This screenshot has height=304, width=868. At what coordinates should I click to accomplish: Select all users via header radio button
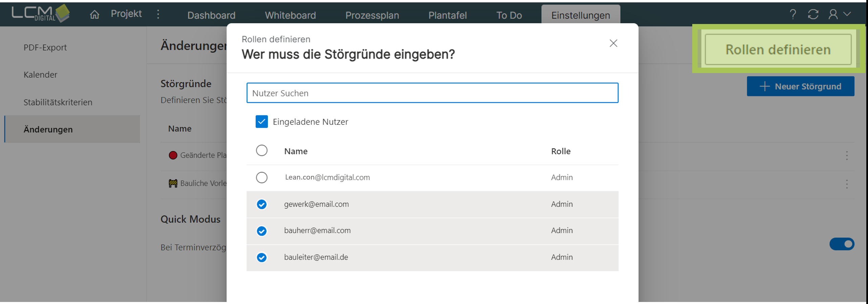pyautogui.click(x=261, y=150)
